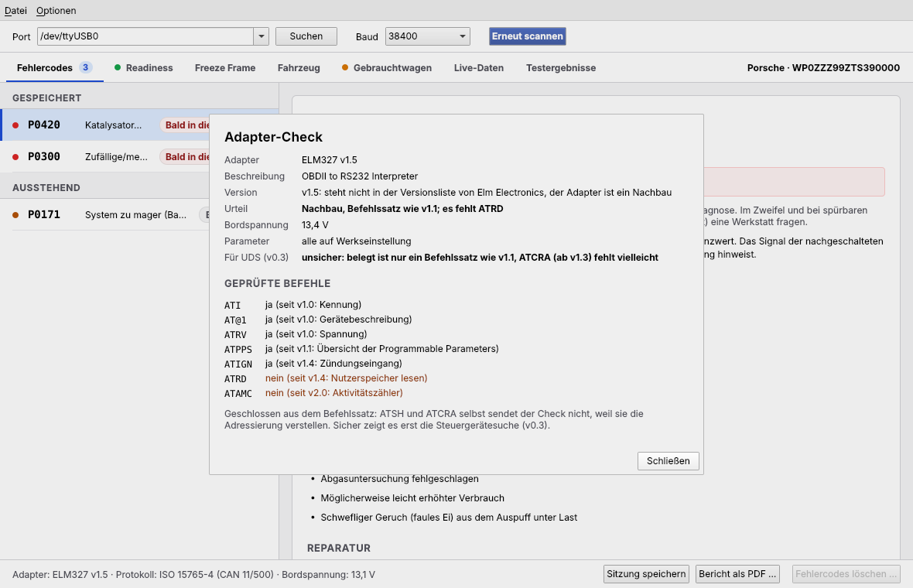Click the ATIGN command row
The width and height of the screenshot is (913, 588).
[x=313, y=364]
